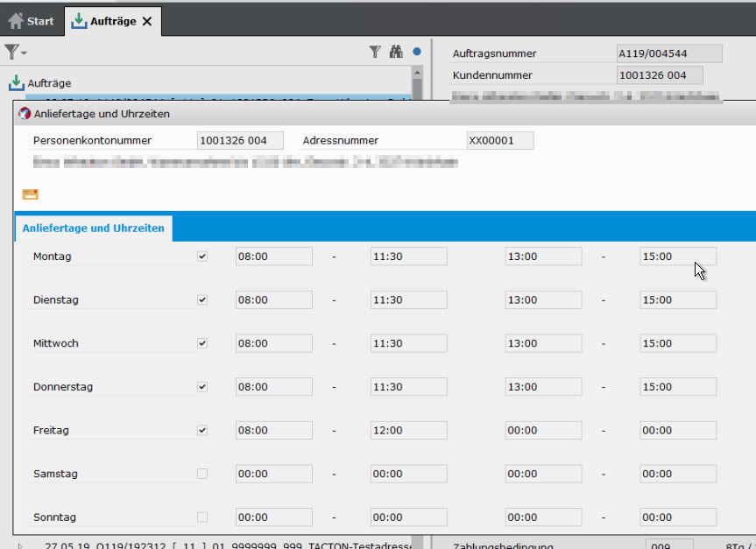Click the small filter funnel icon
The image size is (756, 549).
375,53
